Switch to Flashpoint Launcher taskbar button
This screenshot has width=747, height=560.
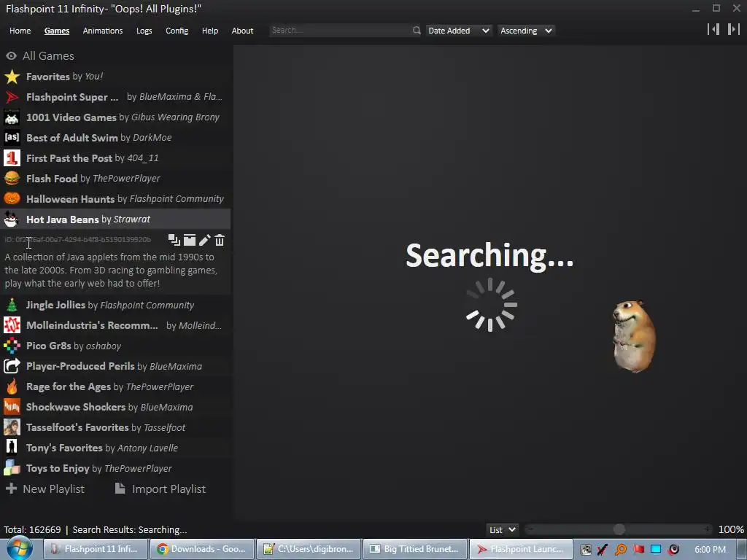click(x=520, y=549)
